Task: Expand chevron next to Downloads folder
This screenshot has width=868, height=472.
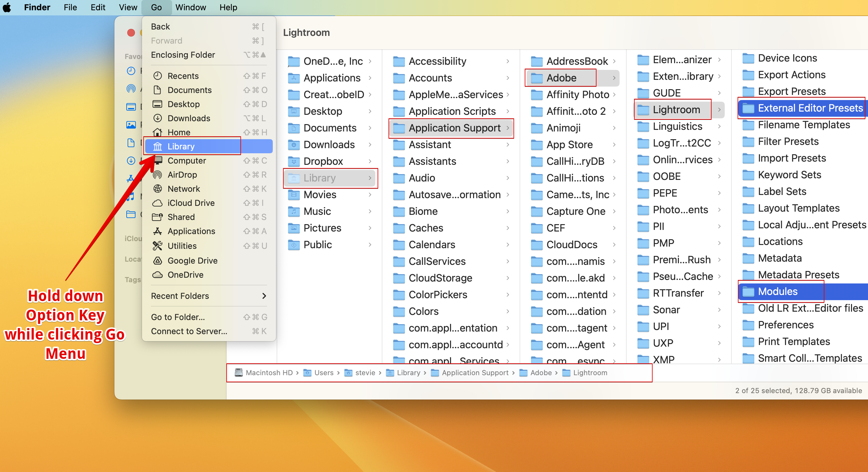Action: click(370, 144)
